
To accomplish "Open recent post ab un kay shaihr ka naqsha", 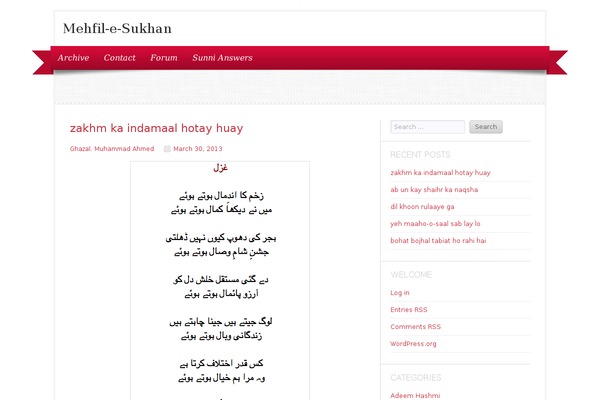I will (x=434, y=189).
